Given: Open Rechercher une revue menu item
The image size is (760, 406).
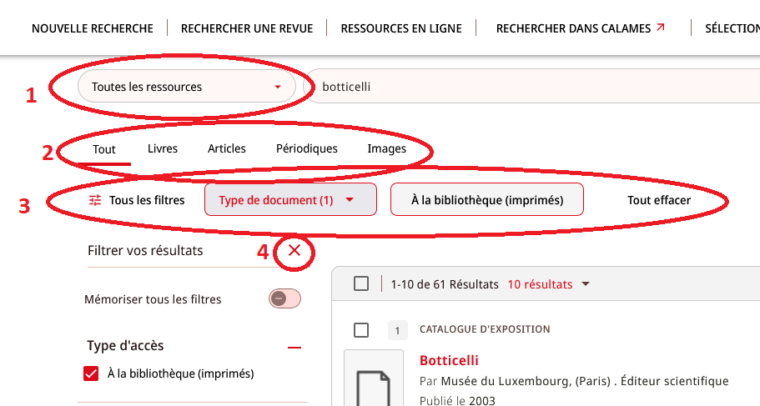Looking at the screenshot, I should pos(247,29).
